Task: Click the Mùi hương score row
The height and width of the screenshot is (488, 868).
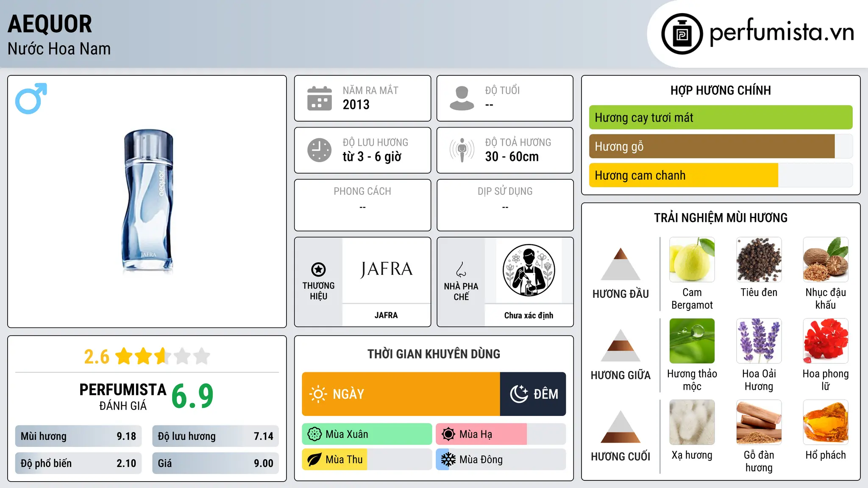Action: [78, 436]
